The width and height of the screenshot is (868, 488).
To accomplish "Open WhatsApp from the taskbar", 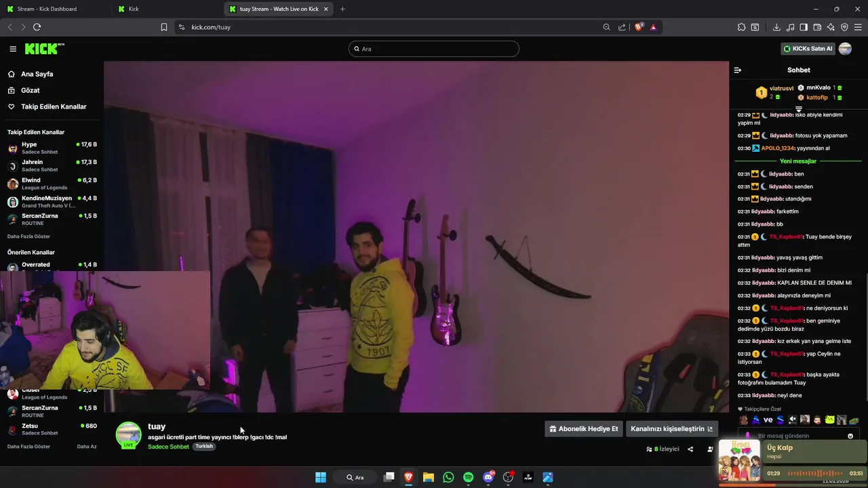I will pyautogui.click(x=448, y=477).
